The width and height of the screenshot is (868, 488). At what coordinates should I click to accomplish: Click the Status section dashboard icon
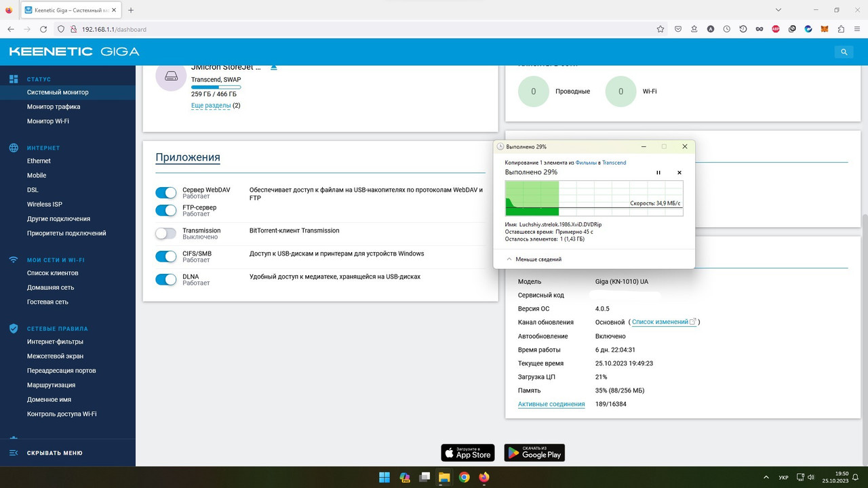(13, 79)
